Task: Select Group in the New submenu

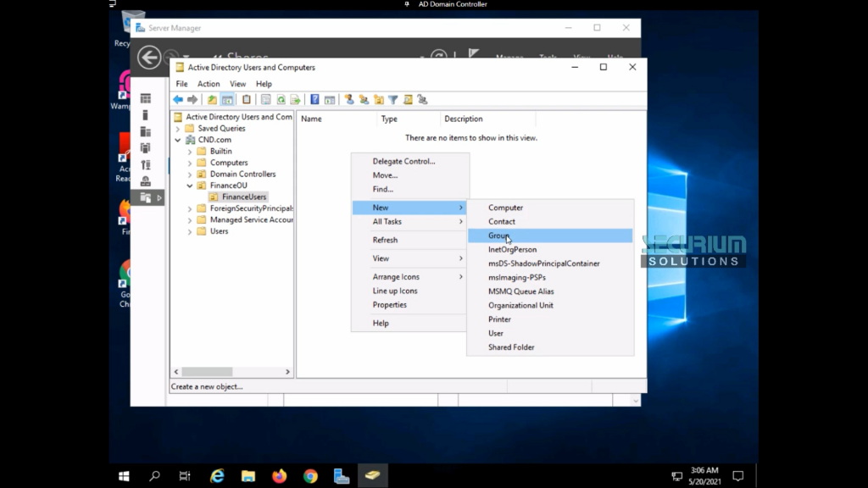Action: [x=550, y=236]
